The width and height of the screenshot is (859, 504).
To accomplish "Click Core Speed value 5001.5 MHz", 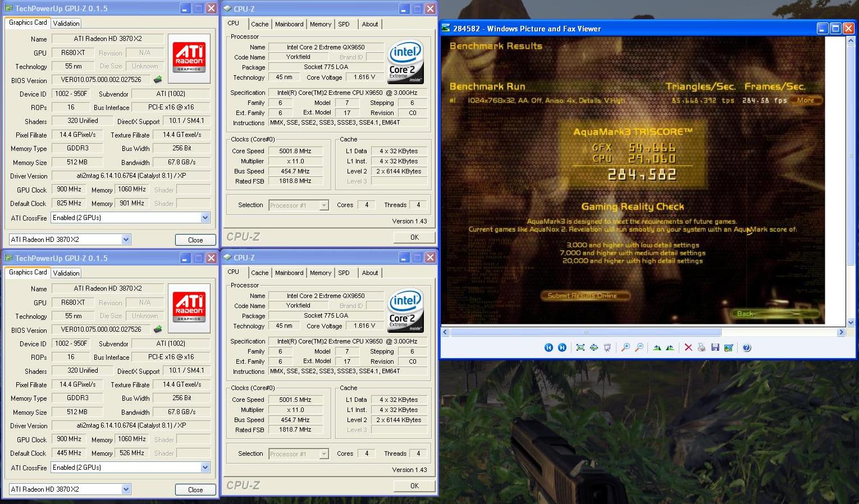I will [x=295, y=400].
